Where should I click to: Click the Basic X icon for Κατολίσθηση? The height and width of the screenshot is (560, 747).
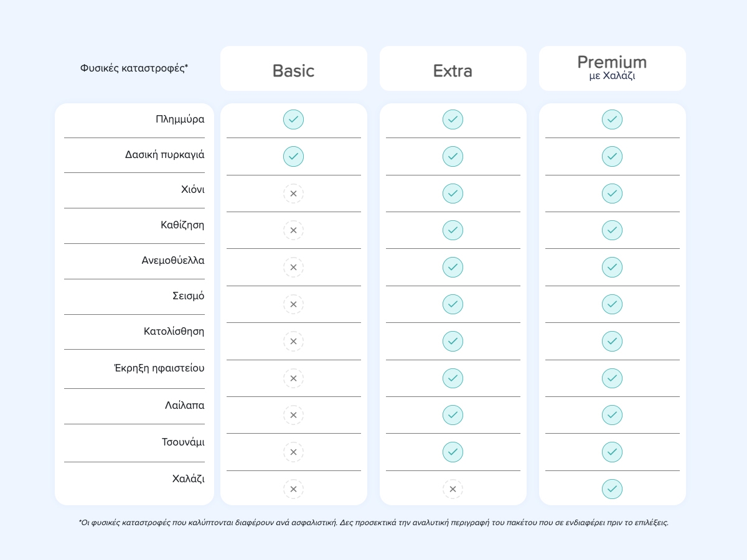[293, 341]
